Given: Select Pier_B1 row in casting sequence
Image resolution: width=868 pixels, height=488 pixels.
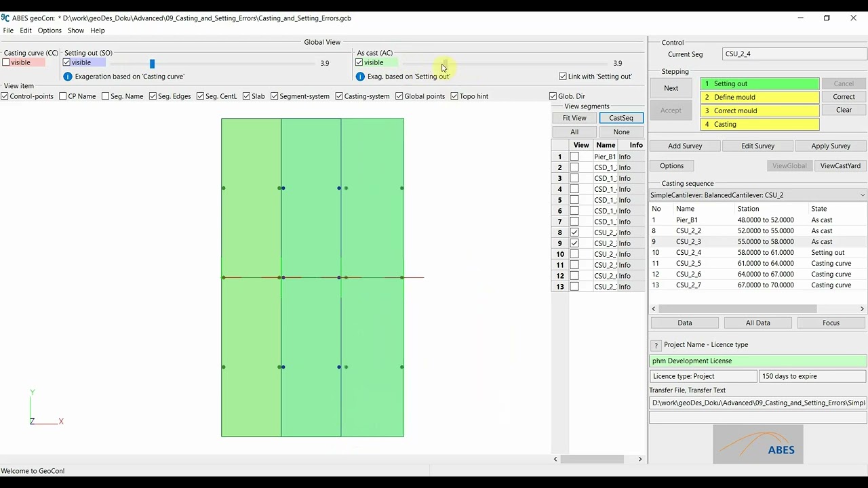Looking at the screenshot, I should [758, 220].
